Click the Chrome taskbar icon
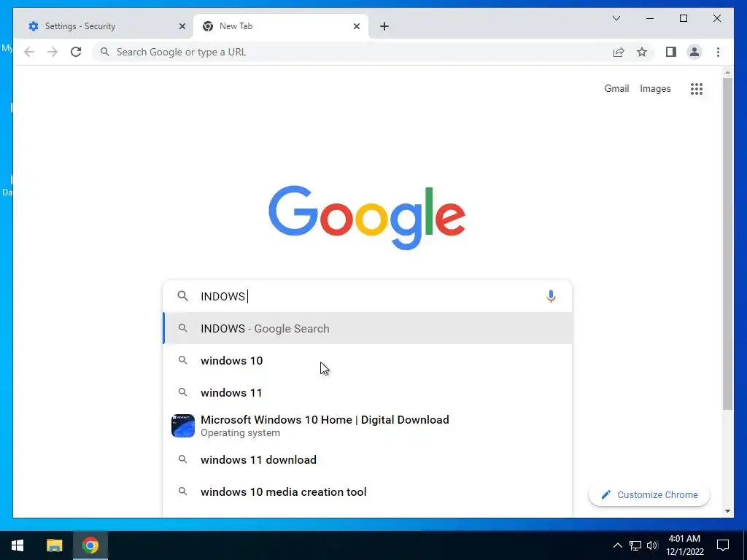747x560 pixels. point(90,545)
